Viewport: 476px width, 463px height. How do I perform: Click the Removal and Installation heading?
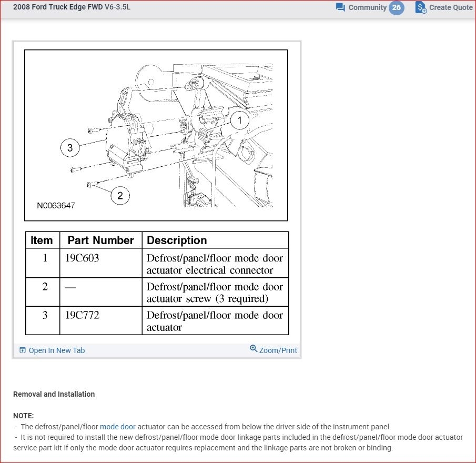coord(54,394)
